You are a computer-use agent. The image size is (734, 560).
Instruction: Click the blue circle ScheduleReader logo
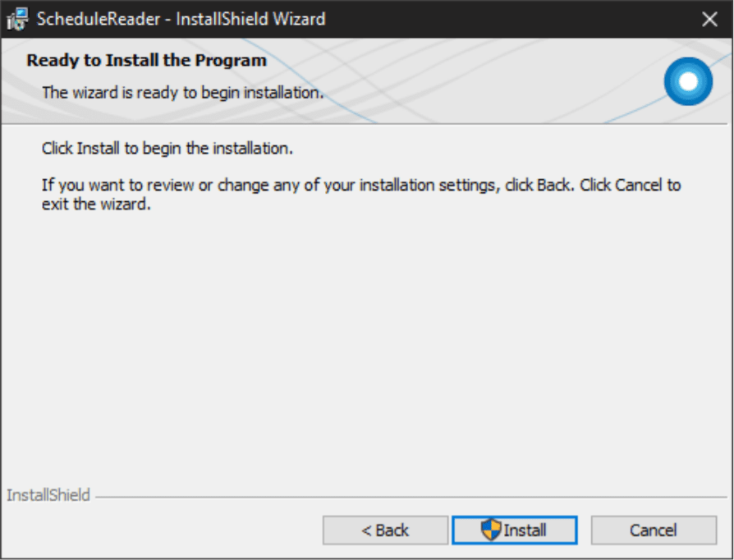pyautogui.click(x=688, y=81)
